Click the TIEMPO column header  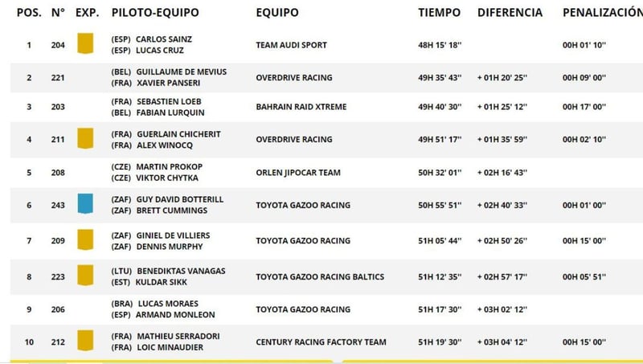(440, 13)
